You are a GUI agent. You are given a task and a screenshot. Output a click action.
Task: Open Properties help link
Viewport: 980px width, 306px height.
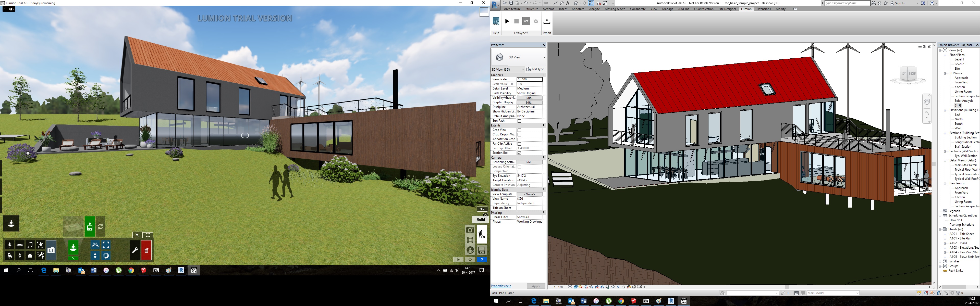(x=501, y=286)
